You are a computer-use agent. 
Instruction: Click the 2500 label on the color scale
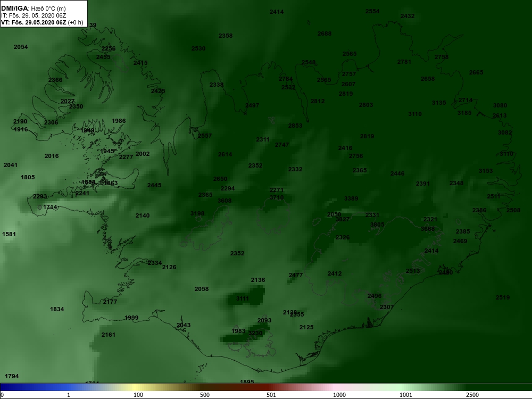472,395
